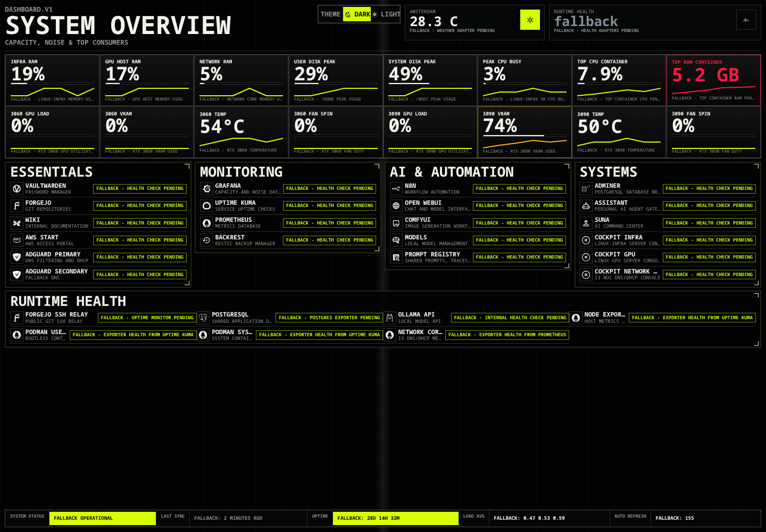766x532 pixels.
Task: Click the runtime health fallback status text
Action: tap(586, 21)
